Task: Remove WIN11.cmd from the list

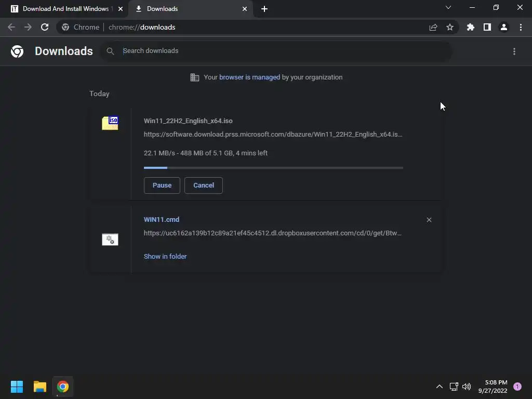Action: tap(429, 220)
